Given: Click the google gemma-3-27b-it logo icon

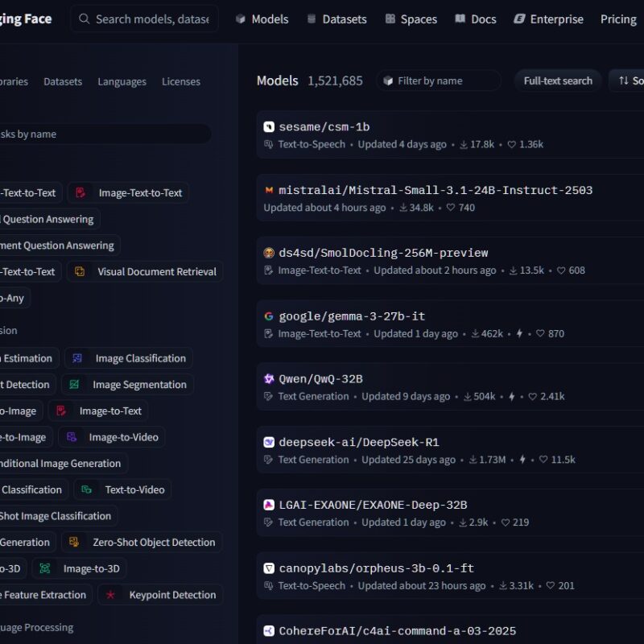Looking at the screenshot, I should pos(269,316).
